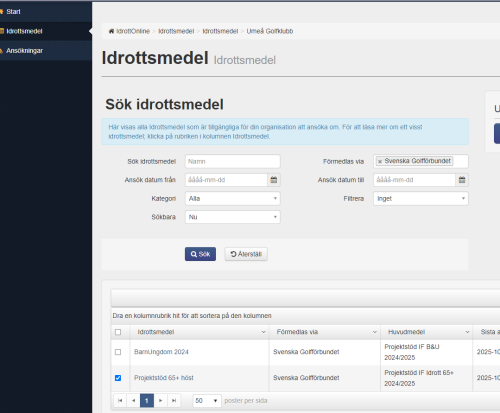This screenshot has height=413, width=500.
Task: Uncheck the Projektstöd 65+ höst row checkbox
Action: pos(118,378)
